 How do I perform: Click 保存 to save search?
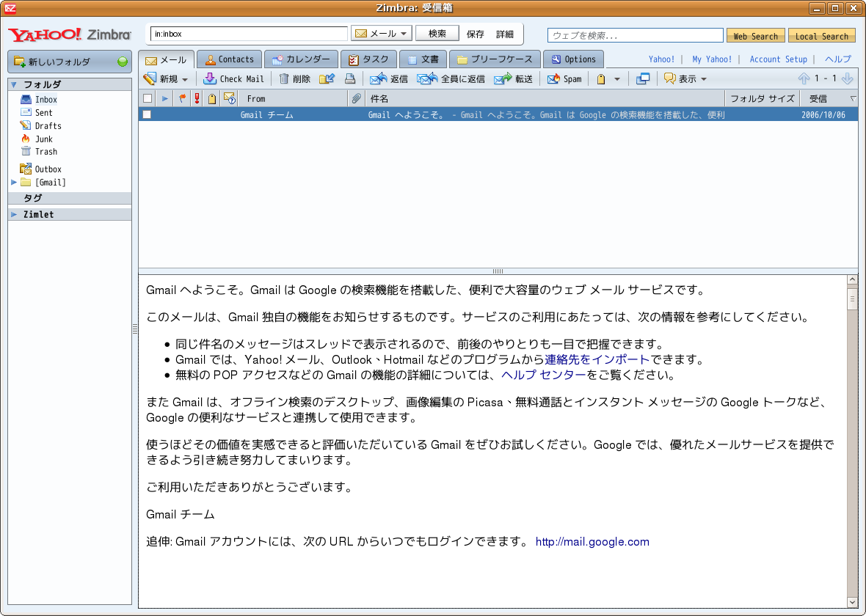tap(475, 34)
